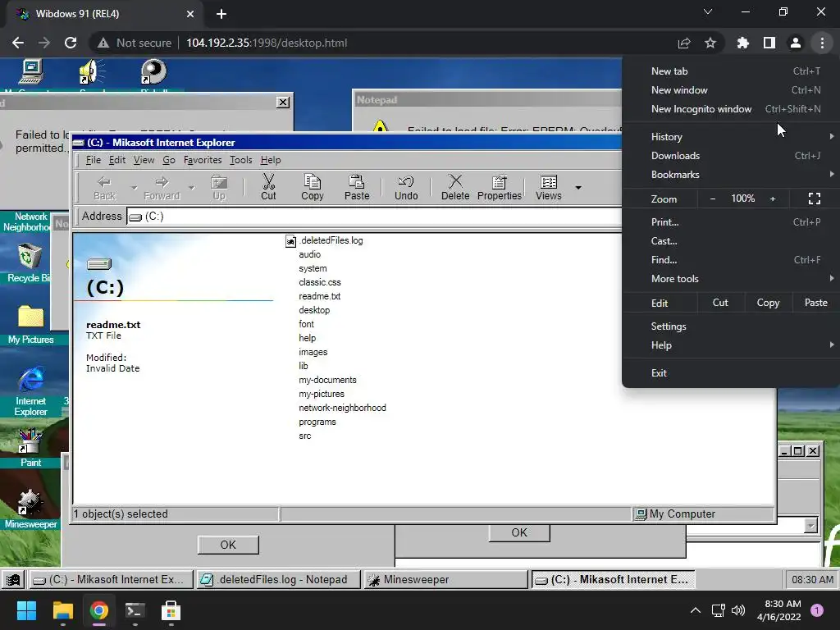Increase zoom with the plus button
Screen dimensions: 840x630
(x=773, y=199)
